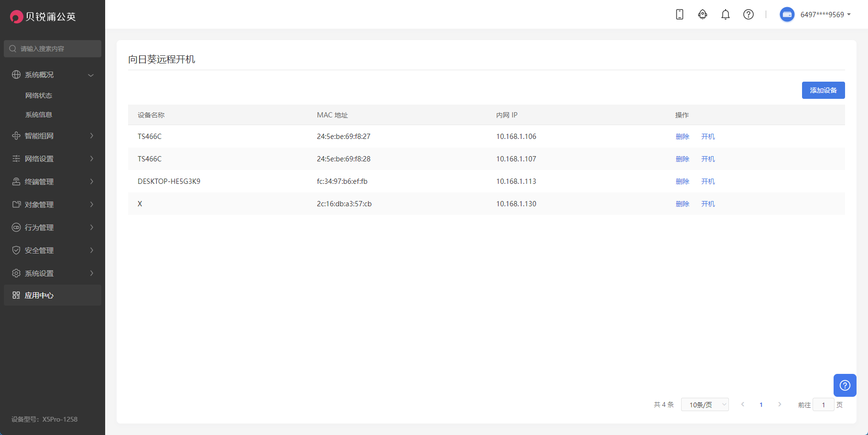
Task: Select 系统信息 submenu item
Action: click(39, 115)
